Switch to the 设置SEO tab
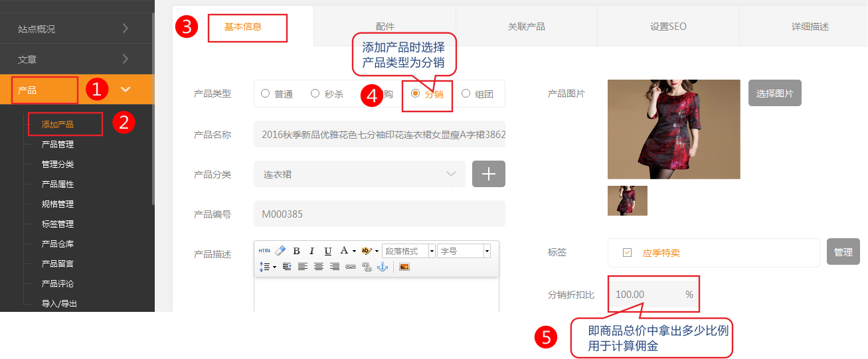868x359 pixels. point(668,27)
